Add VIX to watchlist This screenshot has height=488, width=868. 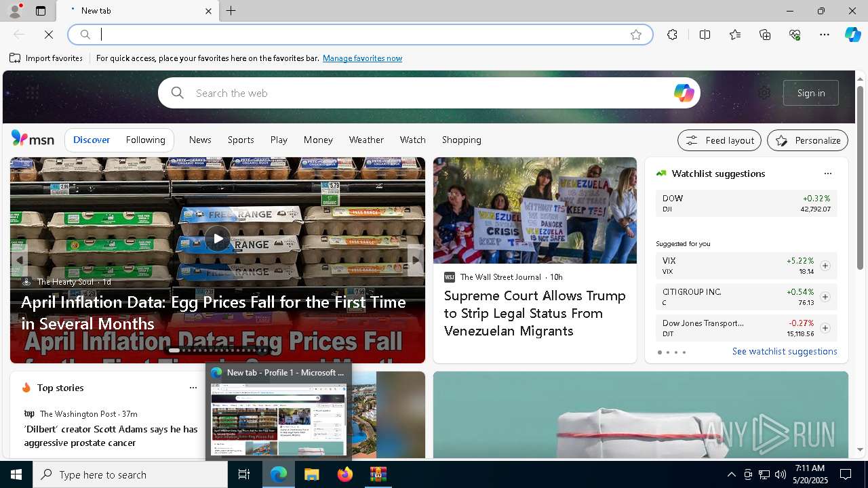[825, 266]
